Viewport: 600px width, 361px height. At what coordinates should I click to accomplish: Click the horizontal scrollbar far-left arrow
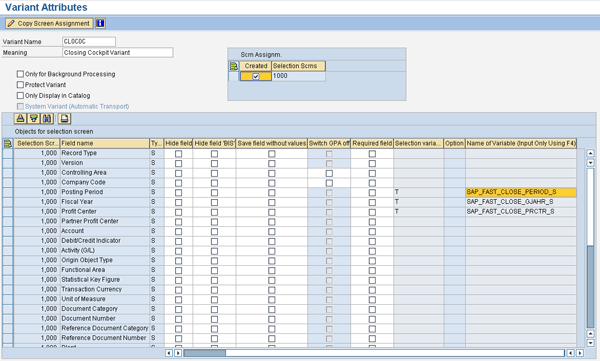pos(169,353)
